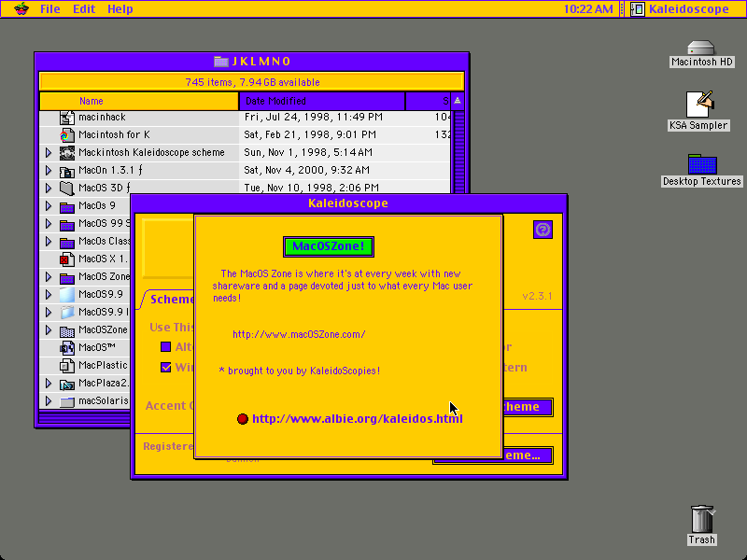The width and height of the screenshot is (747, 560).
Task: Click the macinhack file icon
Action: click(x=67, y=118)
